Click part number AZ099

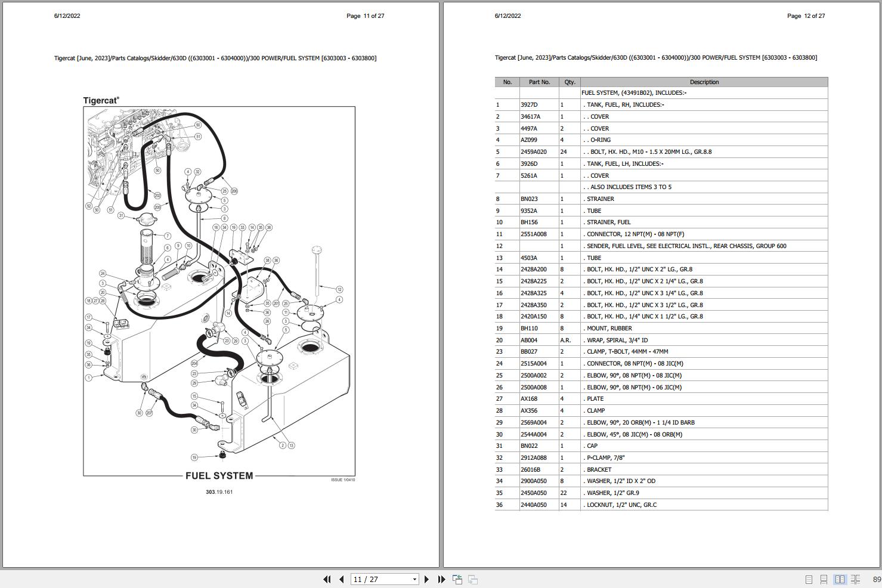[x=529, y=140]
